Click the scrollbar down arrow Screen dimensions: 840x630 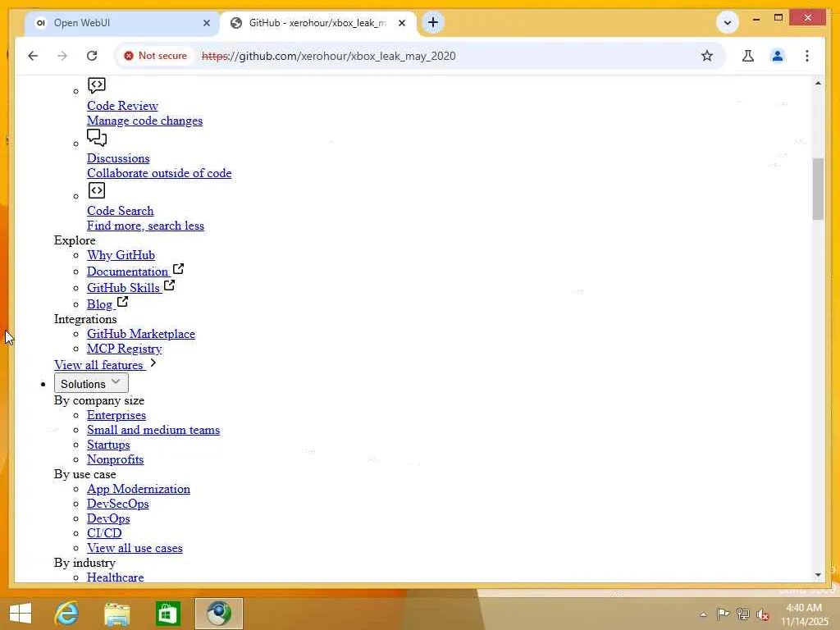click(x=818, y=575)
